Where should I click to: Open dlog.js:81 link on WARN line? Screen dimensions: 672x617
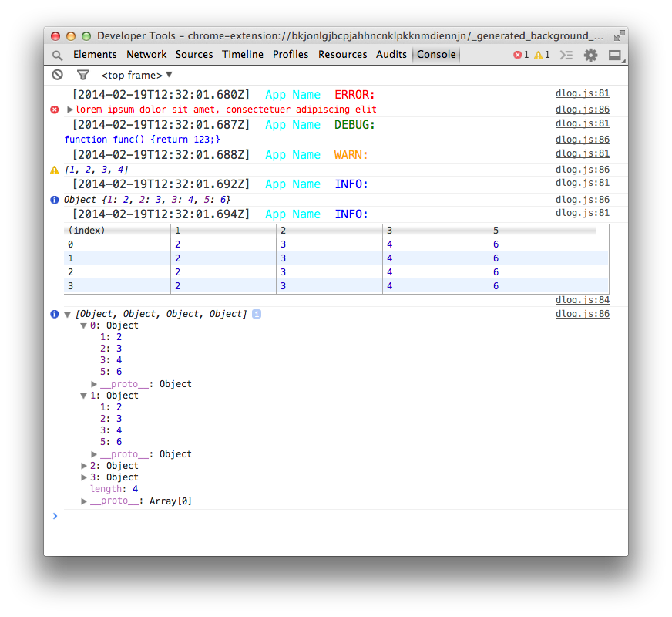tap(583, 153)
